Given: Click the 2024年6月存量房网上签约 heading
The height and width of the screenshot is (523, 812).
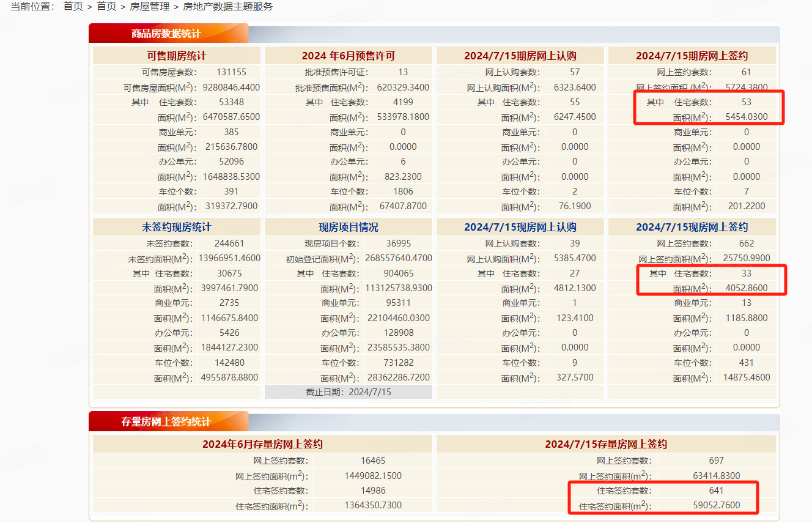Looking at the screenshot, I should [262, 444].
